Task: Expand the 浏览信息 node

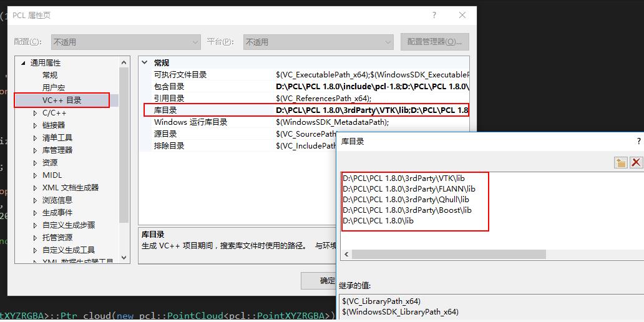Action: [x=35, y=200]
